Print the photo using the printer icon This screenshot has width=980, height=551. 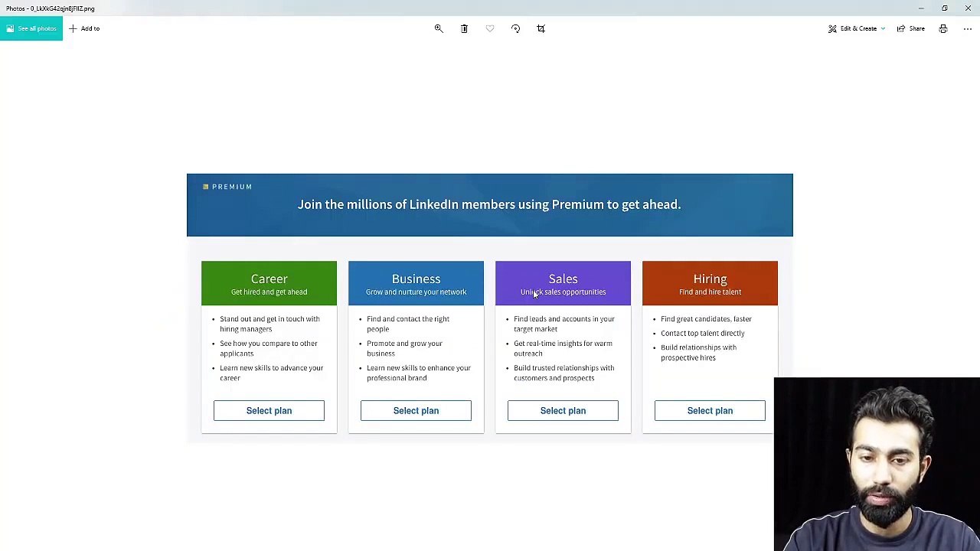coord(943,28)
